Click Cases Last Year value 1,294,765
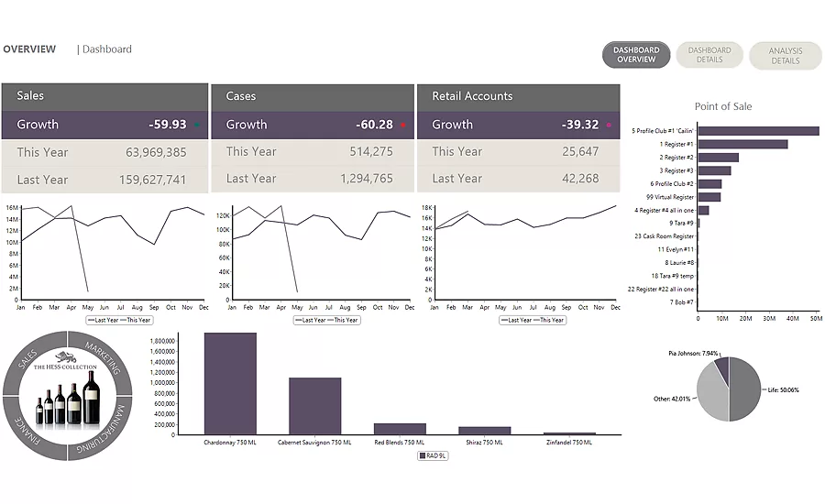Image resolution: width=825 pixels, height=504 pixels. (367, 179)
